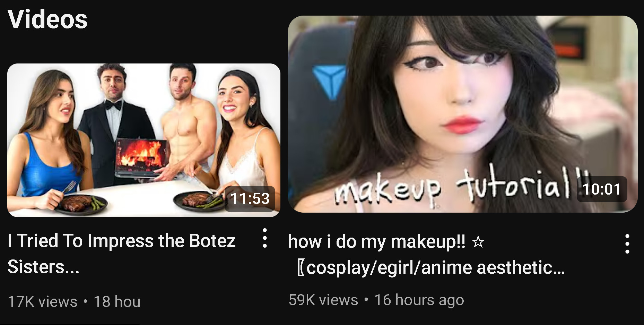Click woman in white top in thumbnail

coord(239,135)
